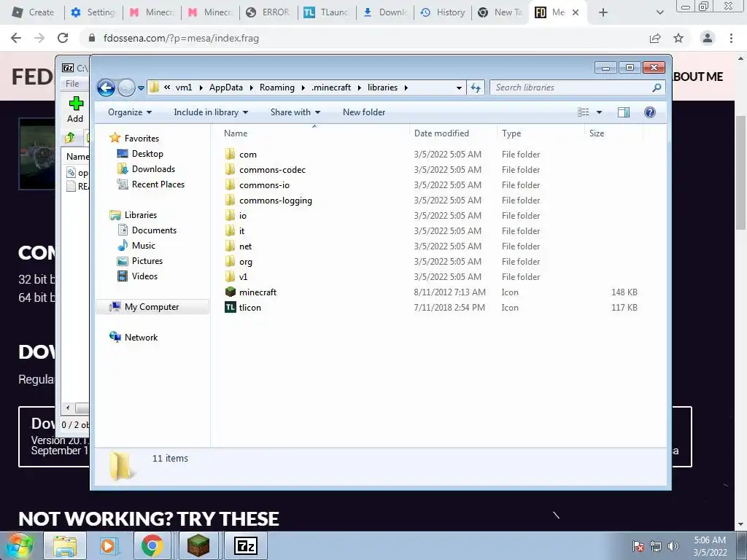This screenshot has width=747, height=560.
Task: Select the com folder icon
Action: pos(230,155)
